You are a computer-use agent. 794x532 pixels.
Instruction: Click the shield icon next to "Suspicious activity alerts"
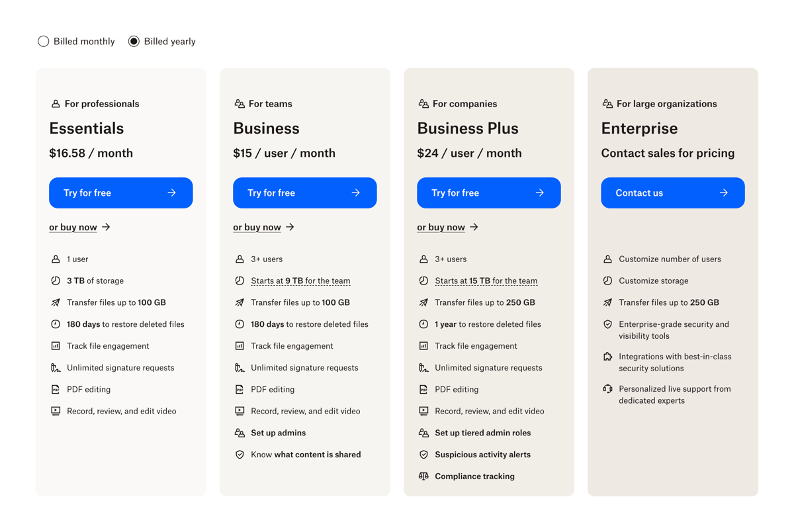424,455
